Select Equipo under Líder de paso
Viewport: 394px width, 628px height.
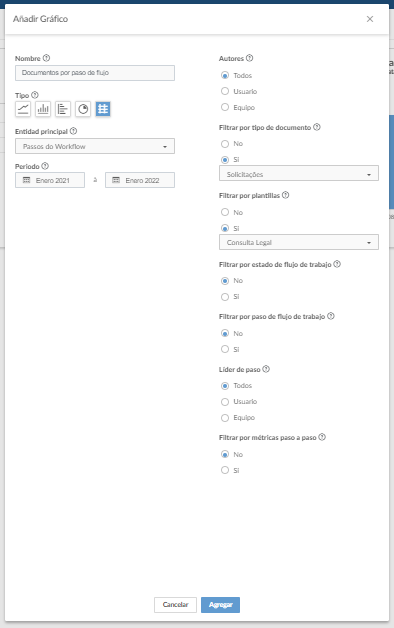coord(225,417)
